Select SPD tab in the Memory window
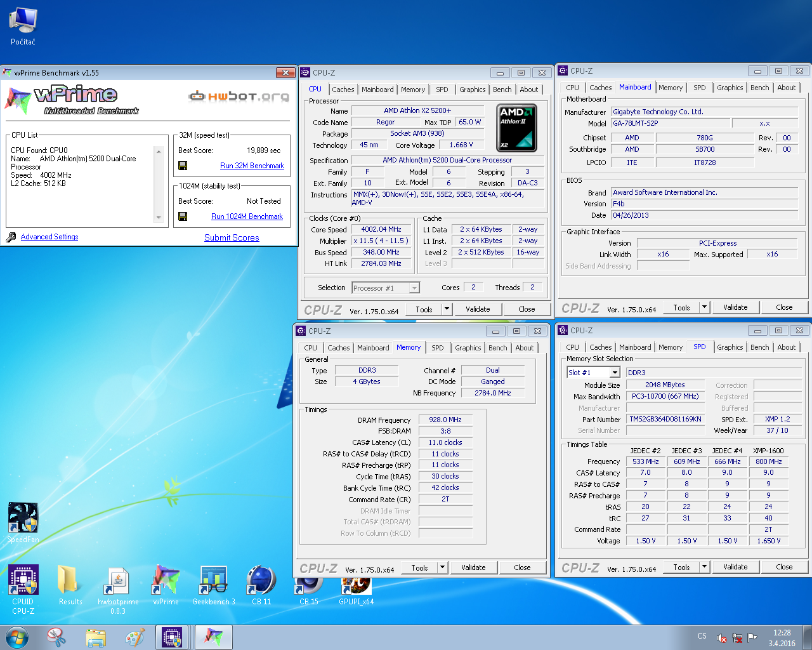The image size is (812, 650). coord(438,348)
